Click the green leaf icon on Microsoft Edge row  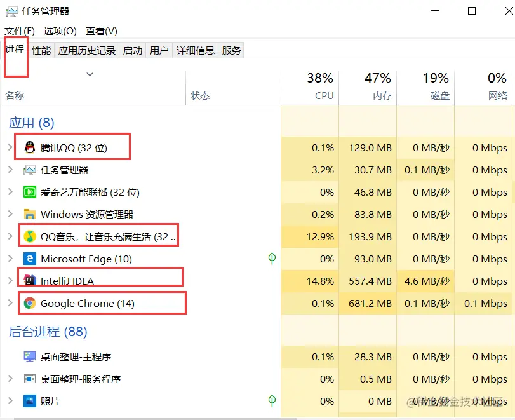(272, 259)
